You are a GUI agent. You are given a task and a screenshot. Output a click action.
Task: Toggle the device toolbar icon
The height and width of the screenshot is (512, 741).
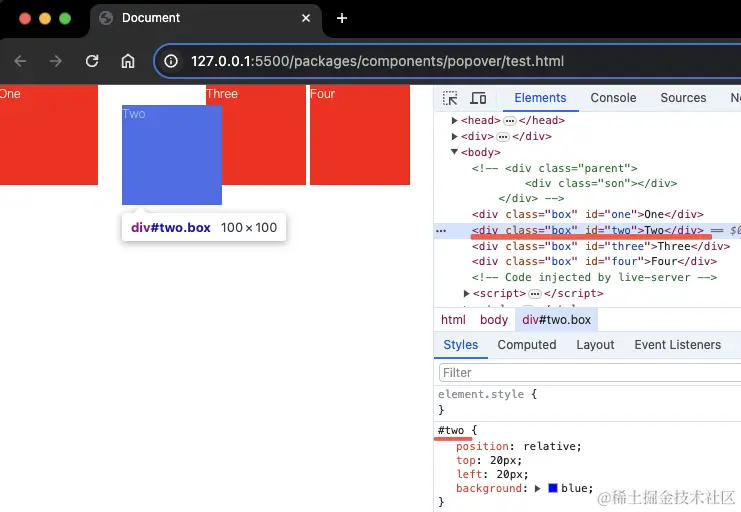pyautogui.click(x=478, y=98)
